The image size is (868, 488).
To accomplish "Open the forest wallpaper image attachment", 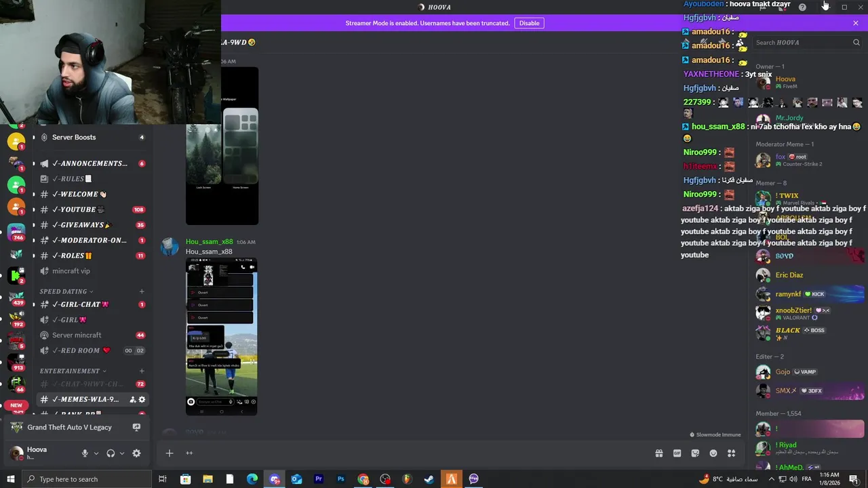I will 222,146.
